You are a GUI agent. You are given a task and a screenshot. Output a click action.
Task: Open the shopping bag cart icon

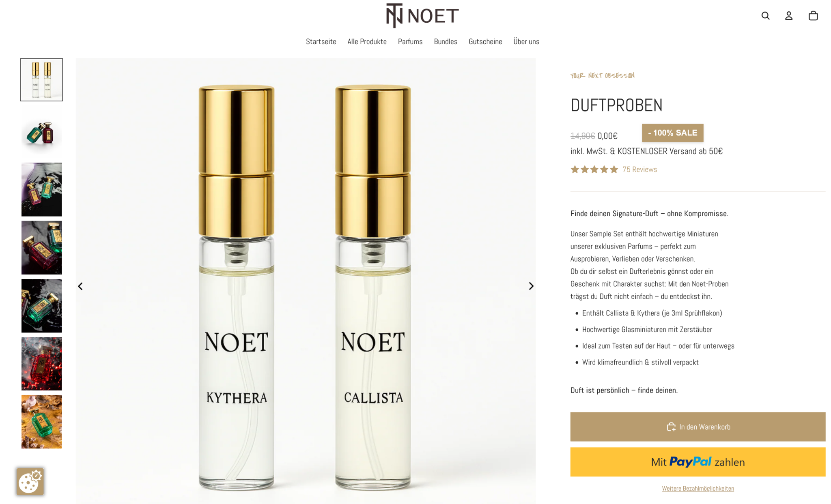(x=813, y=16)
